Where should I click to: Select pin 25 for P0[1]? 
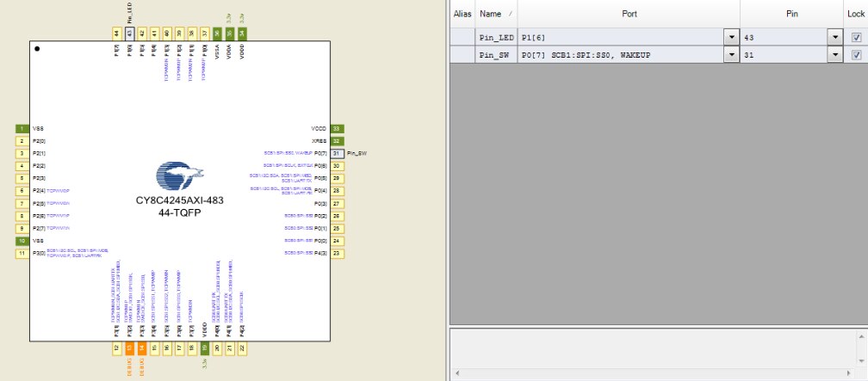338,229
